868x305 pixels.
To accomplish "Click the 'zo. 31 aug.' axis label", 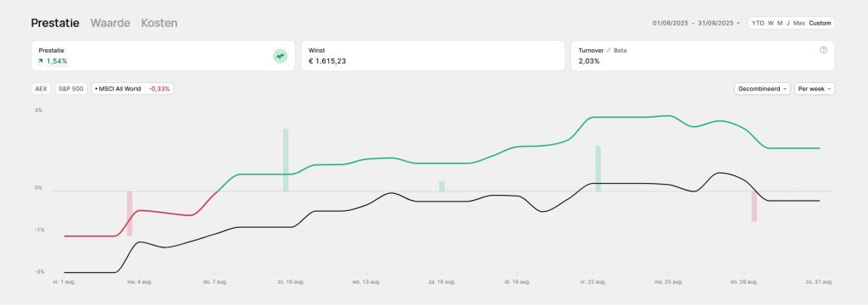I will tap(819, 282).
